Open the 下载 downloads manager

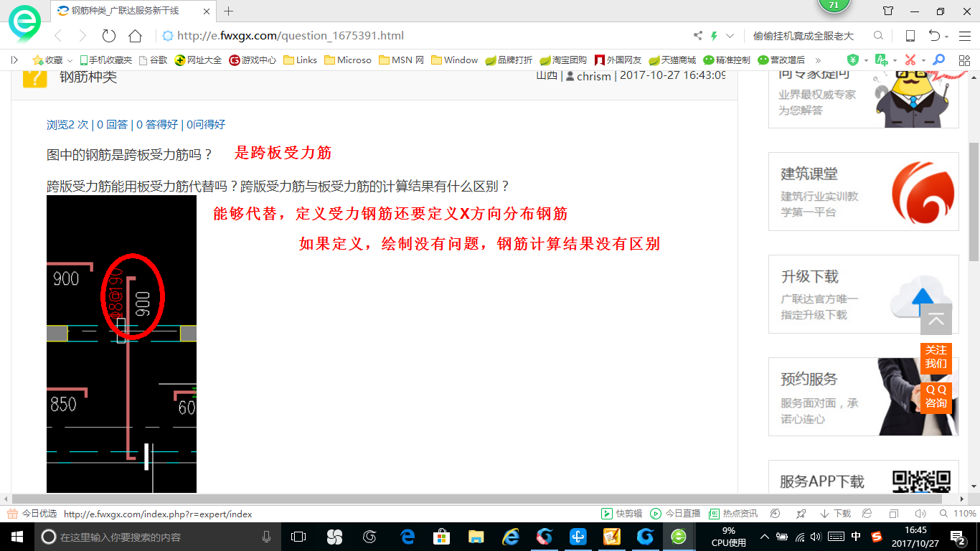pyautogui.click(x=835, y=514)
